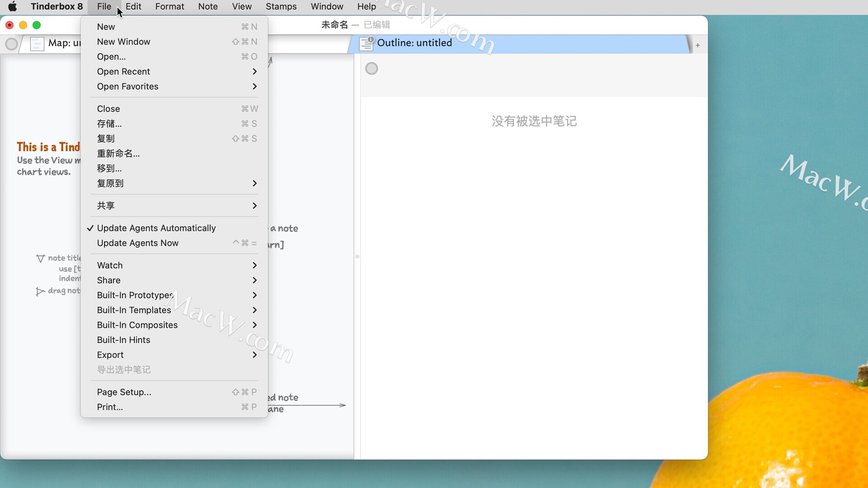Select Open... in File menu
Viewport: 868px width, 488px height.
pos(174,56)
